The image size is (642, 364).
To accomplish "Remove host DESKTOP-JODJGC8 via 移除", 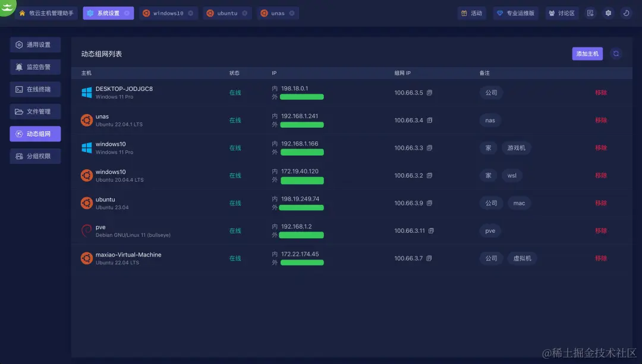I will coord(600,93).
